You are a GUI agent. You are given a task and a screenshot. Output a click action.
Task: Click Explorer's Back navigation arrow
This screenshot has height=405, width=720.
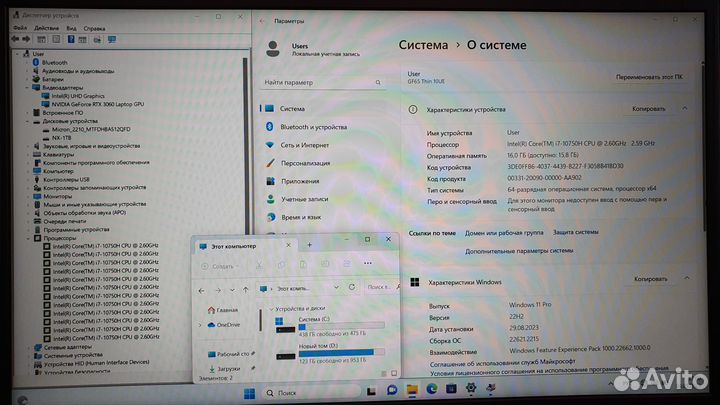point(202,291)
